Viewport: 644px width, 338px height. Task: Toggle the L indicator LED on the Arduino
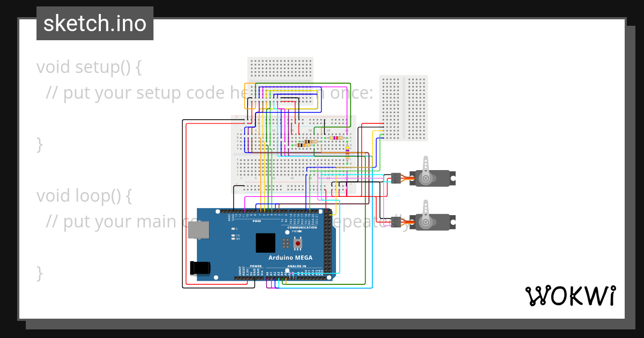[233, 228]
